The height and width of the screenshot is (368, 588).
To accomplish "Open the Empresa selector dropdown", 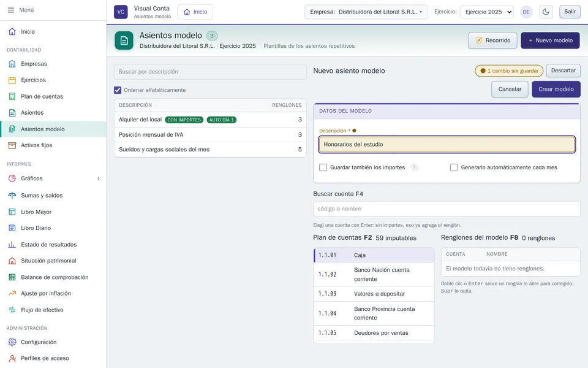I will pyautogui.click(x=366, y=12).
